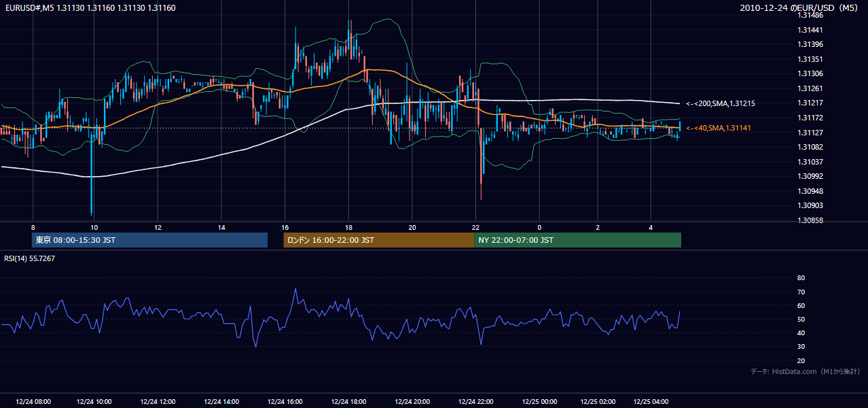
Task: Click RSI scale value 40
Action: (801, 333)
